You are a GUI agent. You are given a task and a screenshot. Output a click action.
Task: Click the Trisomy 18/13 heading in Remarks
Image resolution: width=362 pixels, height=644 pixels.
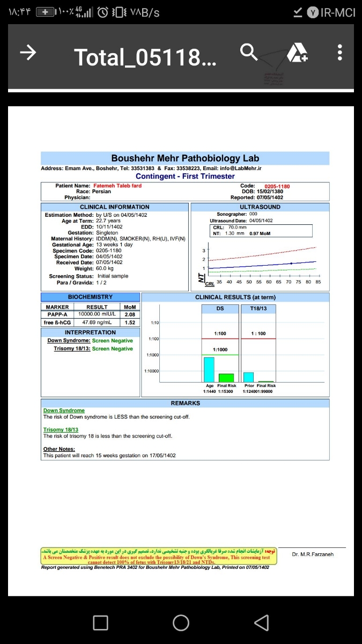coord(61,430)
